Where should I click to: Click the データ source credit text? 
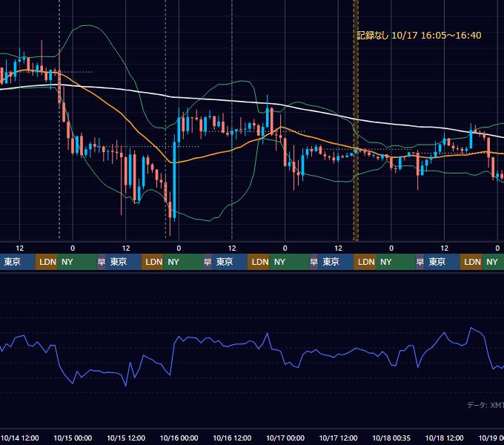pos(485,405)
